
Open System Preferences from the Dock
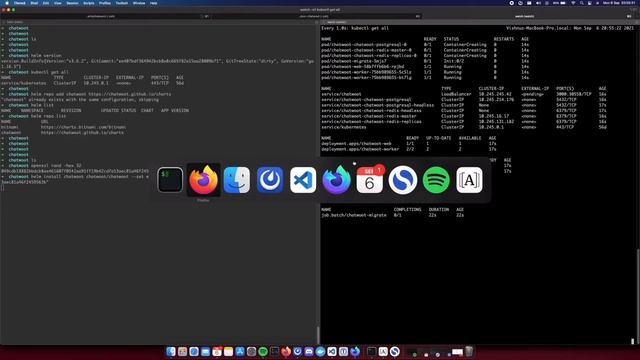point(251,351)
